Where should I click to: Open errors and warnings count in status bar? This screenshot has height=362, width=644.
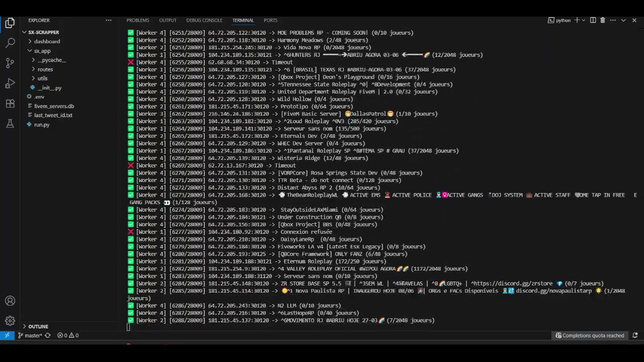(68, 335)
